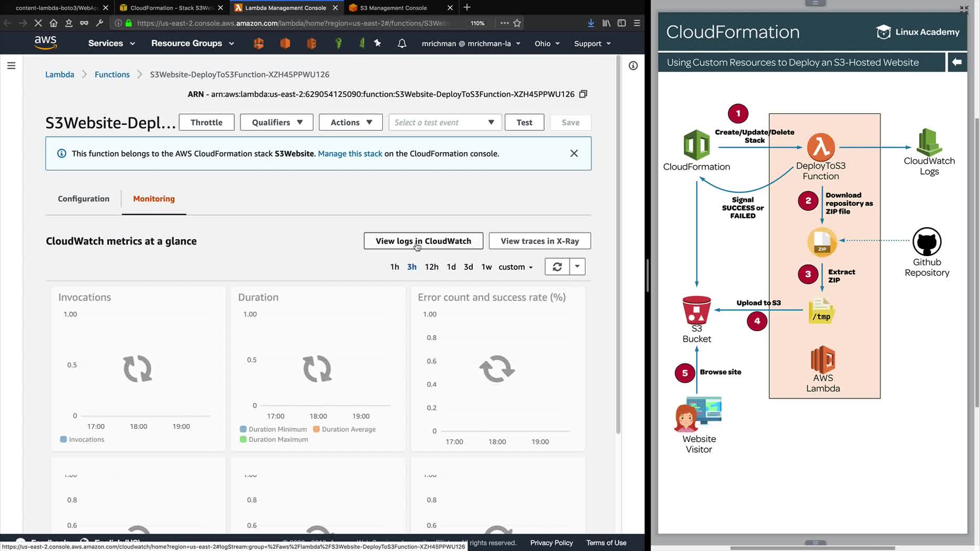Image resolution: width=980 pixels, height=551 pixels.
Task: Click the CloudWatch Logs icon in diagram
Action: coord(929,142)
